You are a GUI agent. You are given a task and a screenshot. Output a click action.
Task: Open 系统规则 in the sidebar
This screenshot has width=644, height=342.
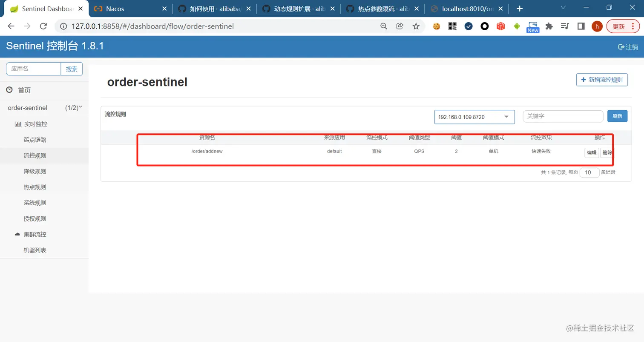35,203
